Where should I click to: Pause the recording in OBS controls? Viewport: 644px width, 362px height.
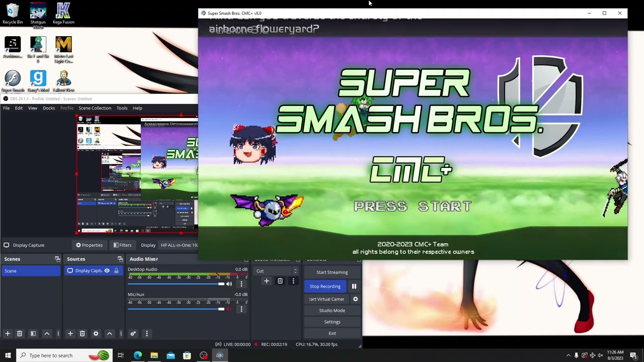[x=354, y=287]
